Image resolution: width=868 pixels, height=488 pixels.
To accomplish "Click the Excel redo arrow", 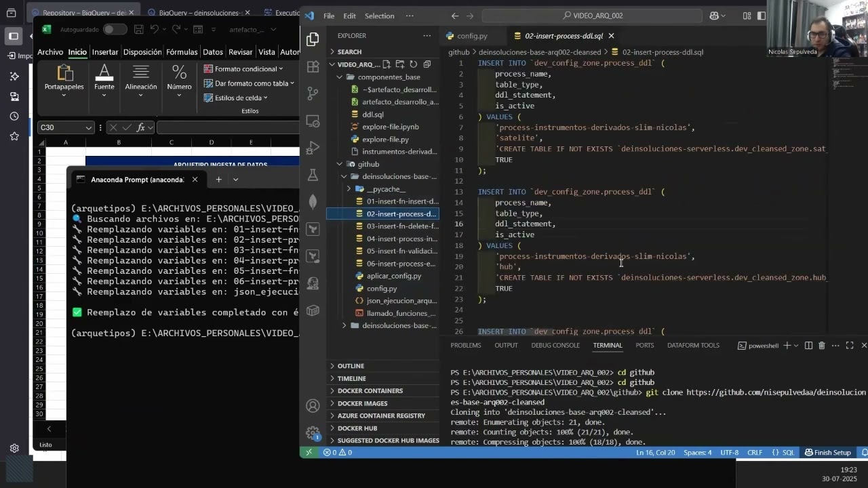I will point(175,29).
